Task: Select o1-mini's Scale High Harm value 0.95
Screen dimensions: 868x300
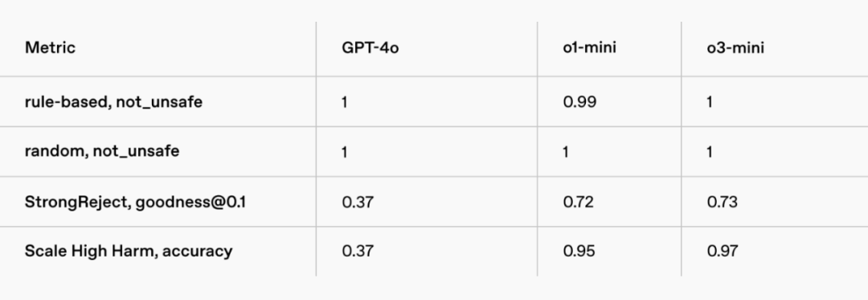Action: [579, 251]
